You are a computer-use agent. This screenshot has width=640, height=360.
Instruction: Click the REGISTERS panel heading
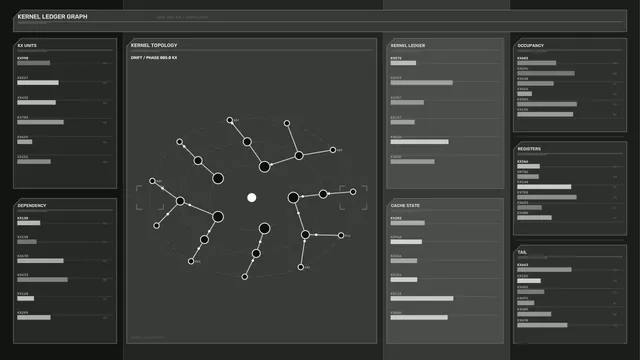pos(529,149)
